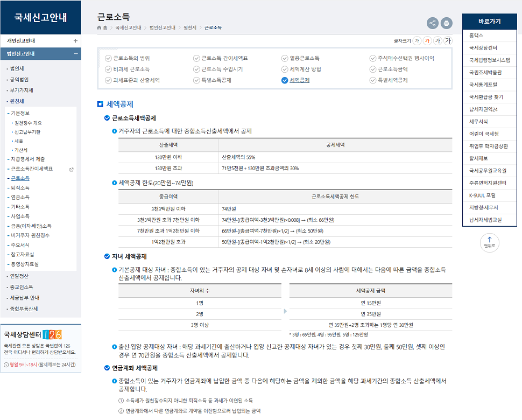
Task: Open 연금소득 sidebar menu item
Action: click(x=20, y=197)
